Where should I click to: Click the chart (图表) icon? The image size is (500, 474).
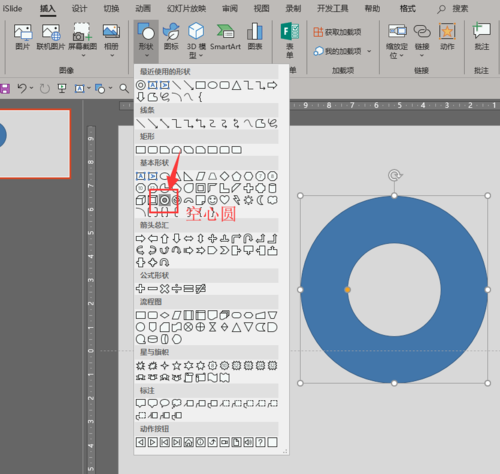coord(255,36)
